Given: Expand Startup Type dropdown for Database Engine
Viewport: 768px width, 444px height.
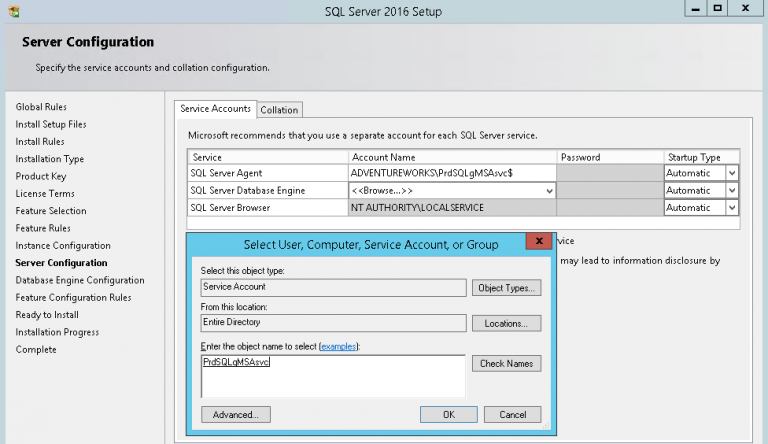Looking at the screenshot, I should (732, 190).
